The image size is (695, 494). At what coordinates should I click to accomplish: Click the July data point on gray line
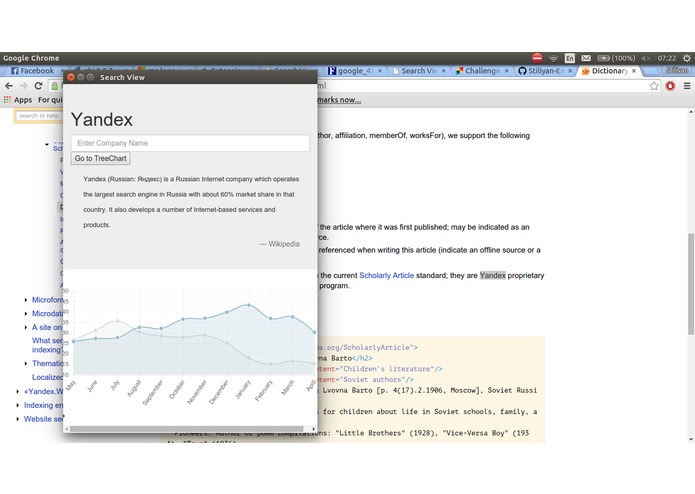(x=117, y=320)
